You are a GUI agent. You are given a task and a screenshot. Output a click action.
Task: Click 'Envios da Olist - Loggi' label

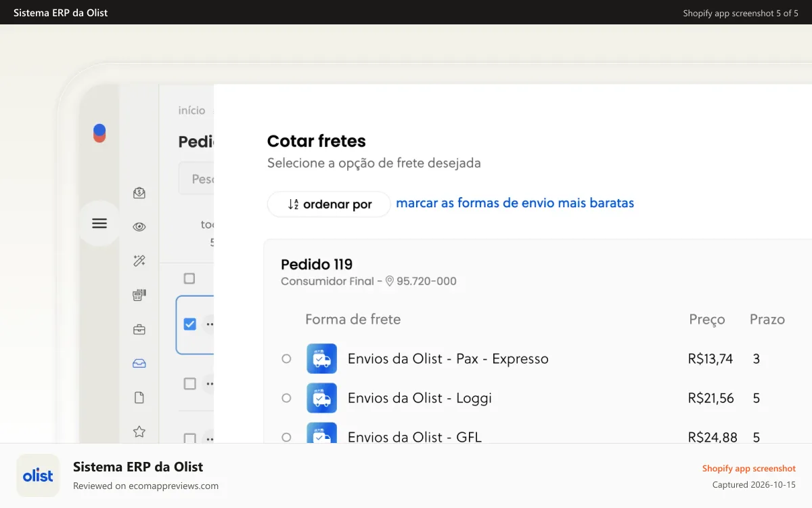420,398
